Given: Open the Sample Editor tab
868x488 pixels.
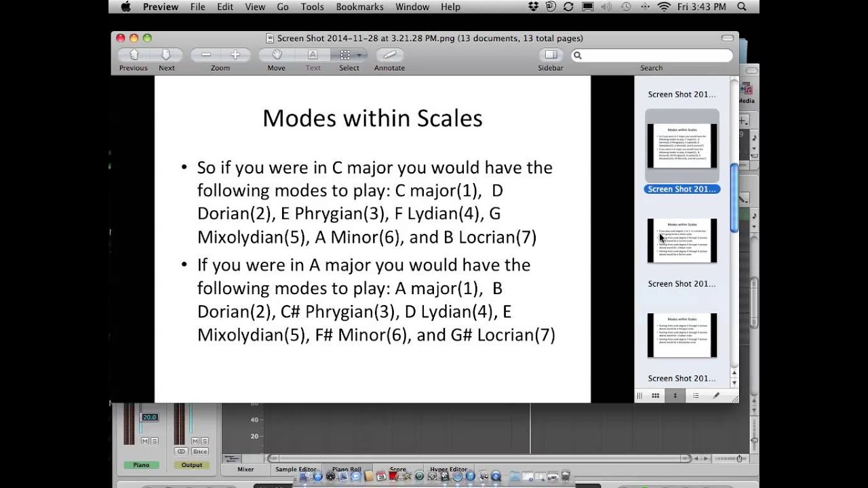Looking at the screenshot, I should point(296,469).
